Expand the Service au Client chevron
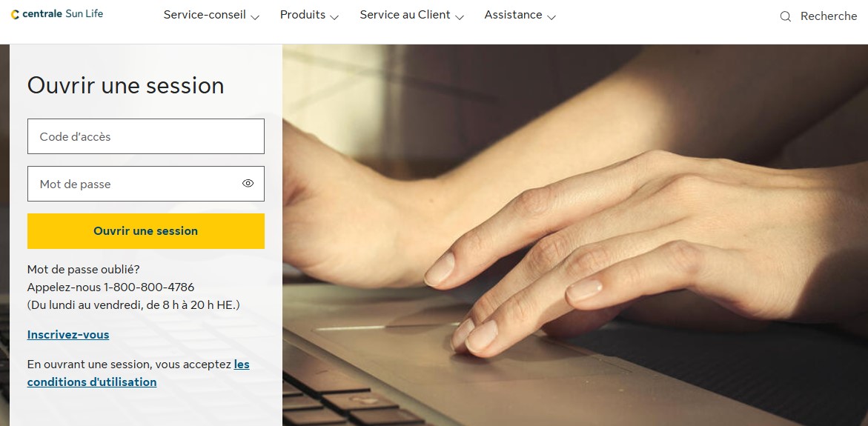Image resolution: width=868 pixels, height=426 pixels. (460, 17)
